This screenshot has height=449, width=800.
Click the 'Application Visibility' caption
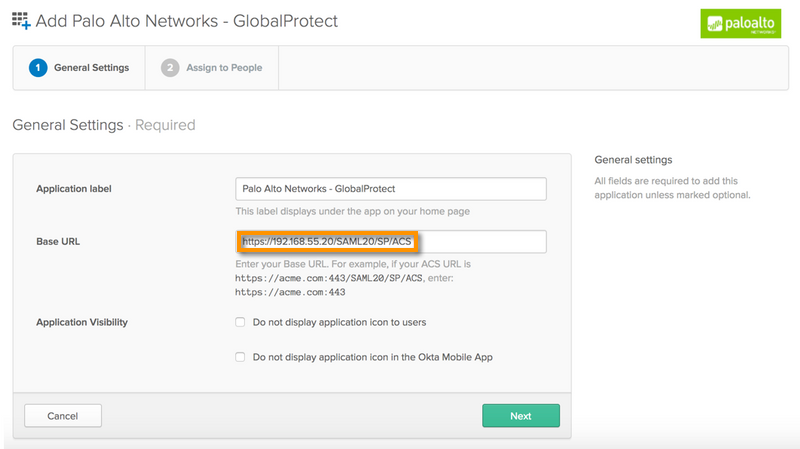coord(82,323)
